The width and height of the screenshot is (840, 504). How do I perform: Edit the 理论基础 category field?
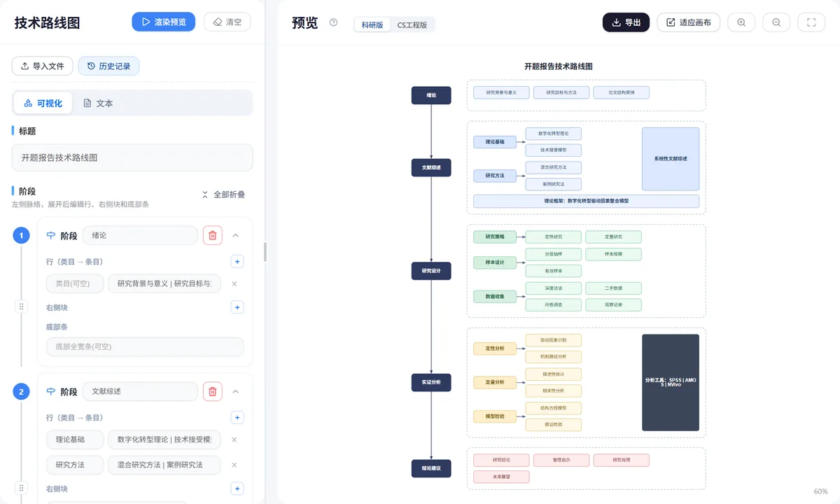coord(75,440)
